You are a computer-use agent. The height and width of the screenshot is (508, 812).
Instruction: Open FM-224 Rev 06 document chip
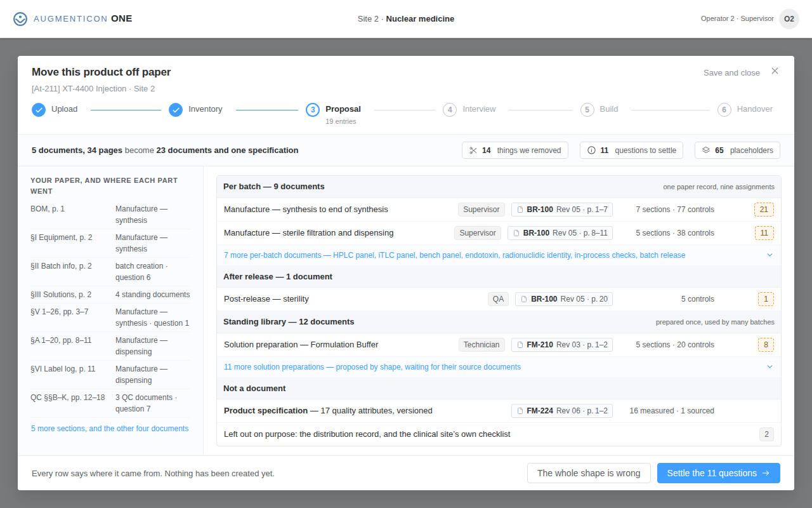click(x=562, y=411)
